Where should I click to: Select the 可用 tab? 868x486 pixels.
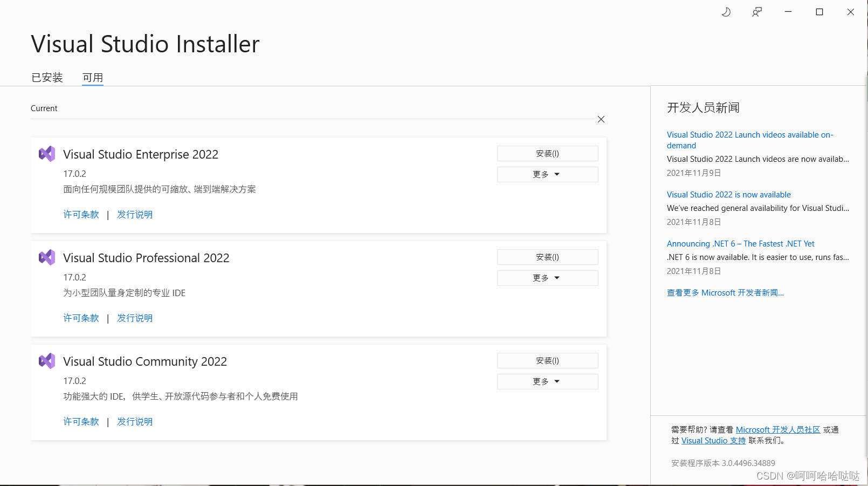pyautogui.click(x=92, y=77)
